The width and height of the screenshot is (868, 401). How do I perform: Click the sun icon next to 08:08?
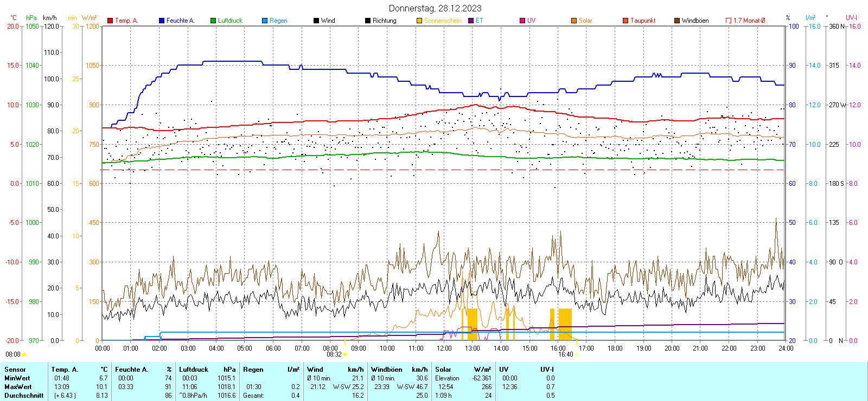[24, 354]
